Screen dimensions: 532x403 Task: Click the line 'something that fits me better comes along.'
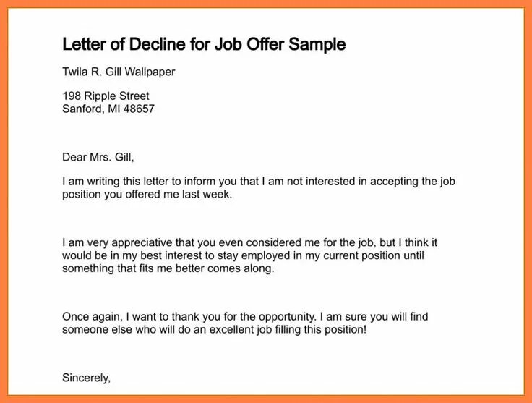[x=168, y=268]
